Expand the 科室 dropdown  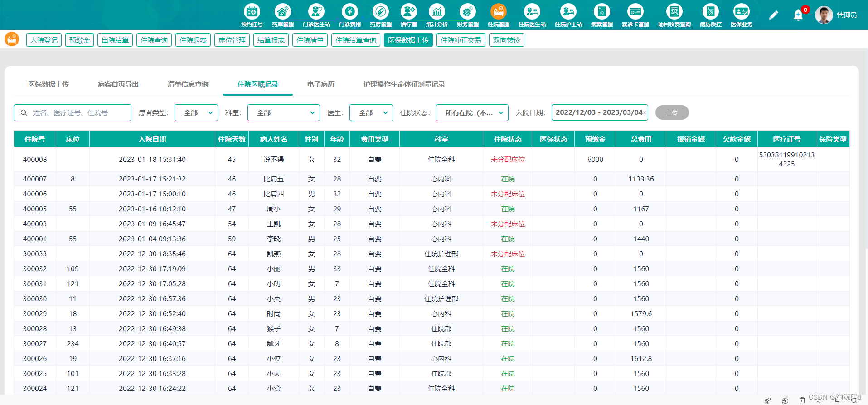click(x=284, y=112)
